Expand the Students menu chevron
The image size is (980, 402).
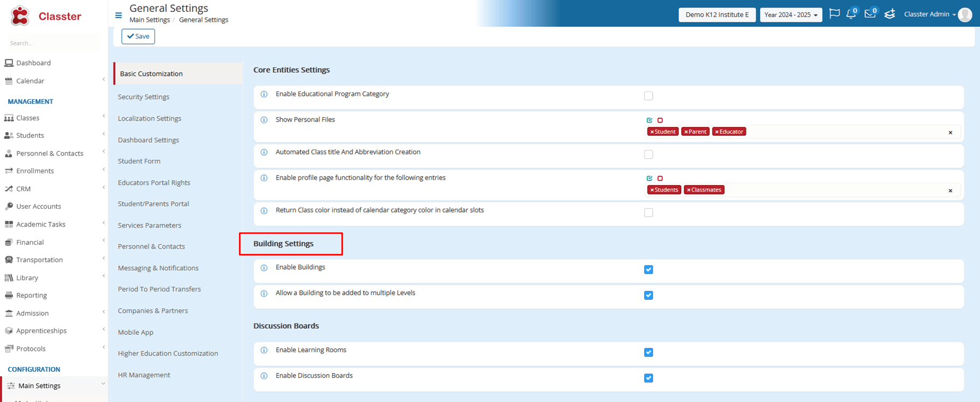103,134
